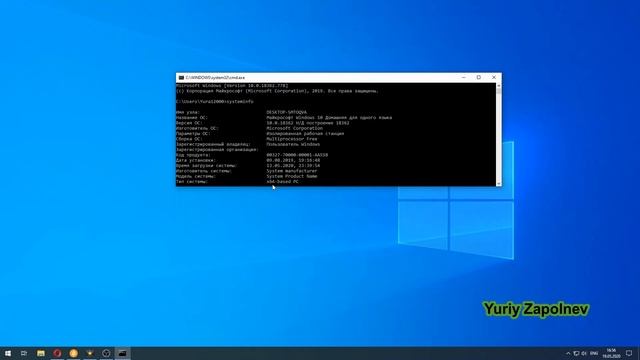Show hidden system tray icons
This screenshot has height=360, width=640.
pyautogui.click(x=568, y=353)
